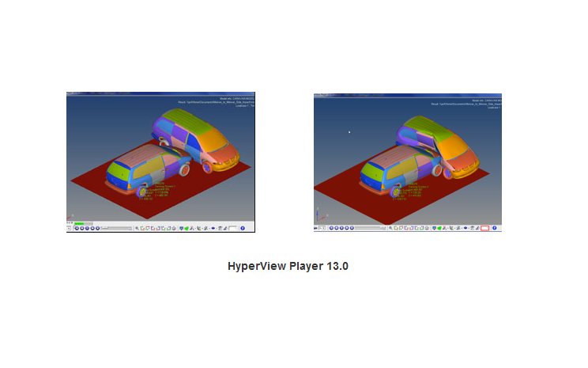Click the right HyperView Player screenshot thumbnail

click(x=408, y=162)
